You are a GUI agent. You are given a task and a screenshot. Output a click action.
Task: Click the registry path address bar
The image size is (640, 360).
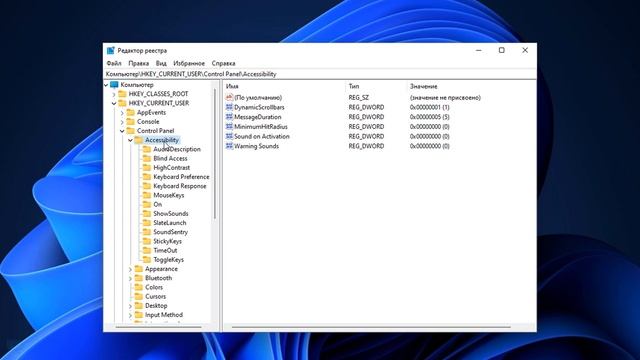coord(320,74)
